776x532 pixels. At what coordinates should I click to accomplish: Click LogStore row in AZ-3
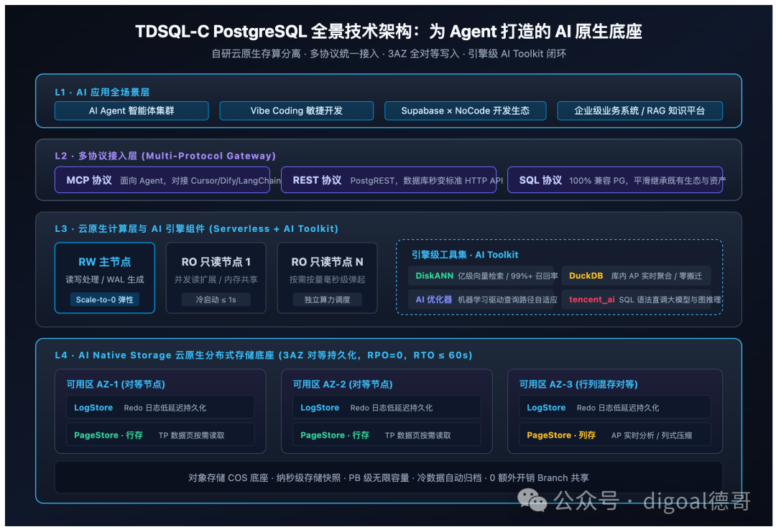click(615, 407)
